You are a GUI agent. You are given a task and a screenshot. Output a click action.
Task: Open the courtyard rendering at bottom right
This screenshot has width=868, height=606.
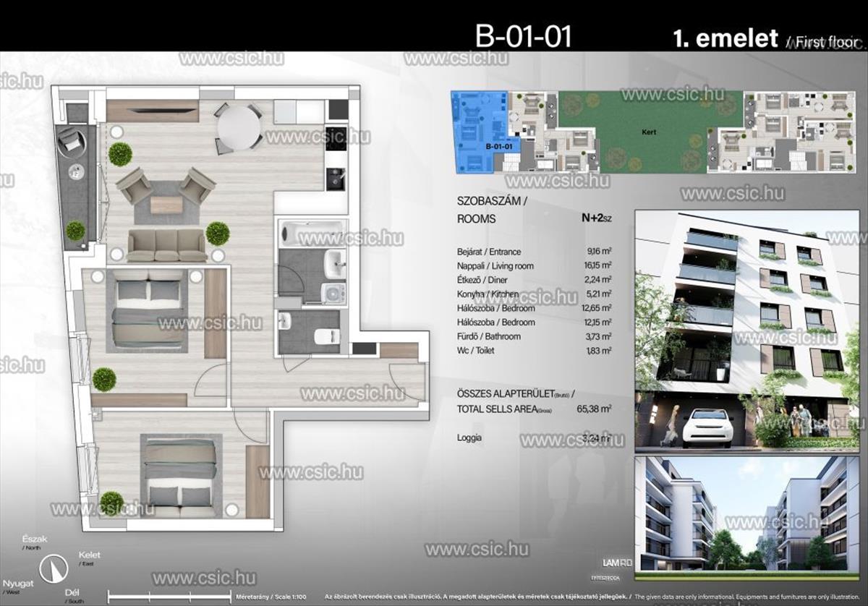[750, 514]
